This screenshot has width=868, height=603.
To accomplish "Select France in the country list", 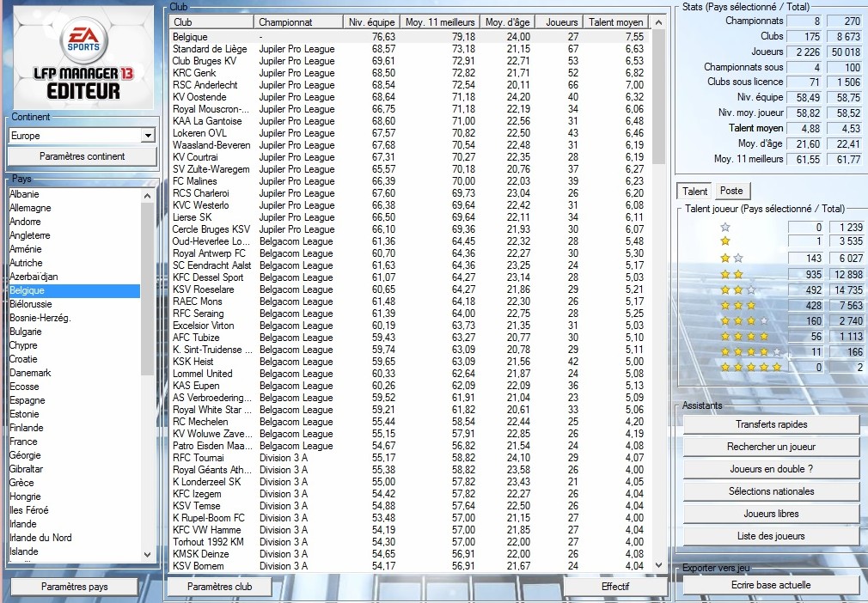I will pyautogui.click(x=74, y=442).
